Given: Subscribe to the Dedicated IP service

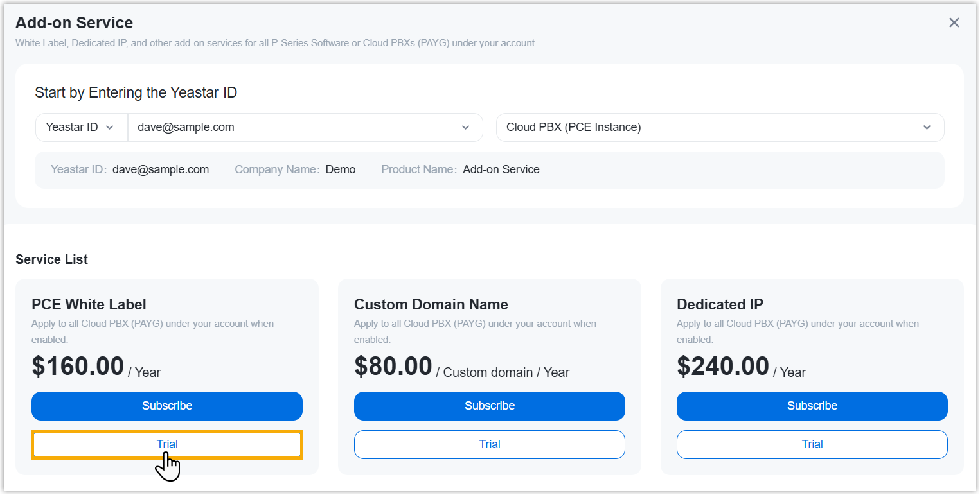Looking at the screenshot, I should click(812, 406).
